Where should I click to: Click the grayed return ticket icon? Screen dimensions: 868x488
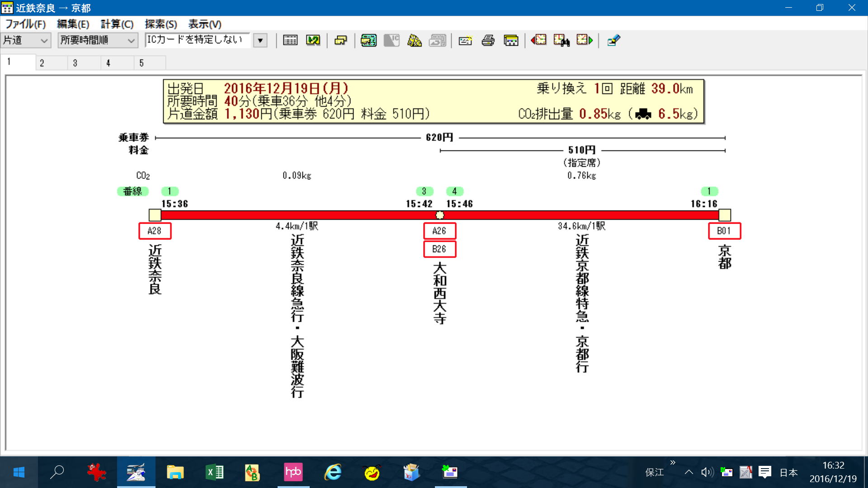[x=438, y=40]
